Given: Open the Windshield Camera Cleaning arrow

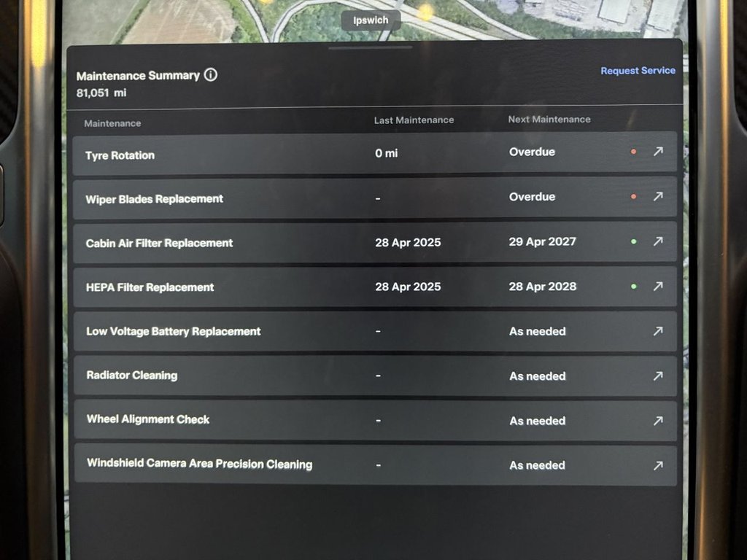Looking at the screenshot, I should [x=658, y=465].
